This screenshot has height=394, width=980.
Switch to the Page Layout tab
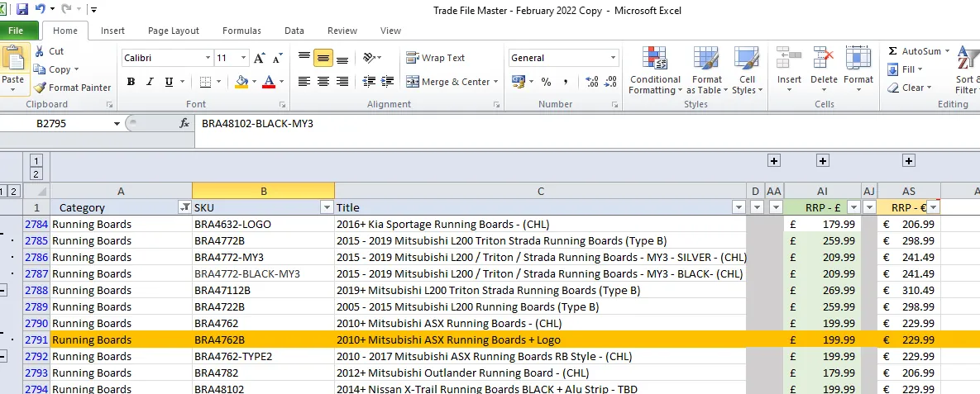[x=173, y=31]
